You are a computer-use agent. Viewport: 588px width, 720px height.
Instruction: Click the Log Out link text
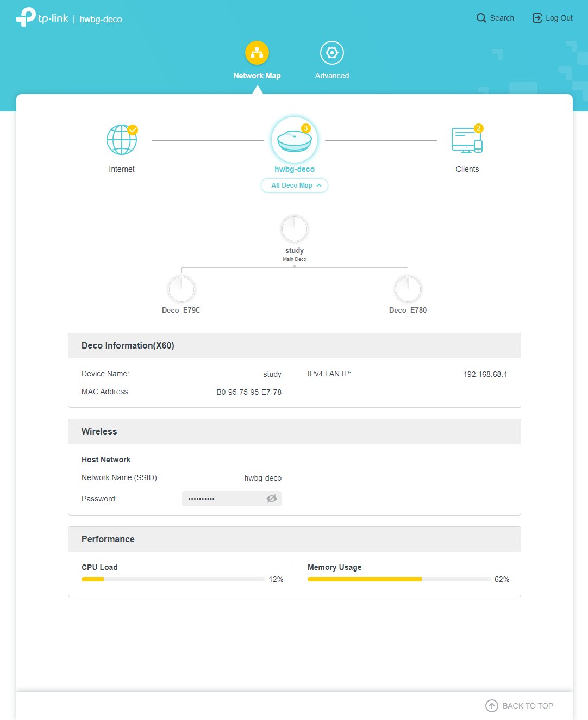(x=559, y=18)
